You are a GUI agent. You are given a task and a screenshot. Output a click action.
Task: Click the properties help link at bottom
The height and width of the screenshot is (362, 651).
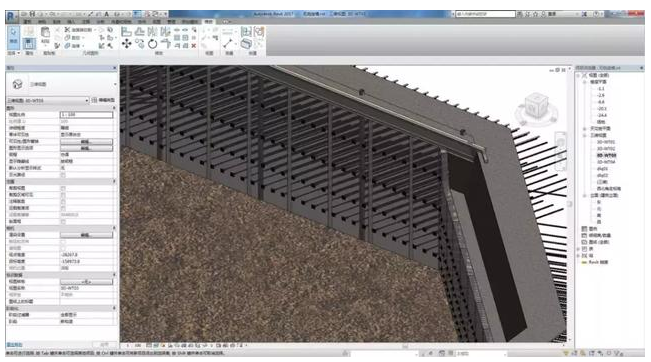(14, 345)
